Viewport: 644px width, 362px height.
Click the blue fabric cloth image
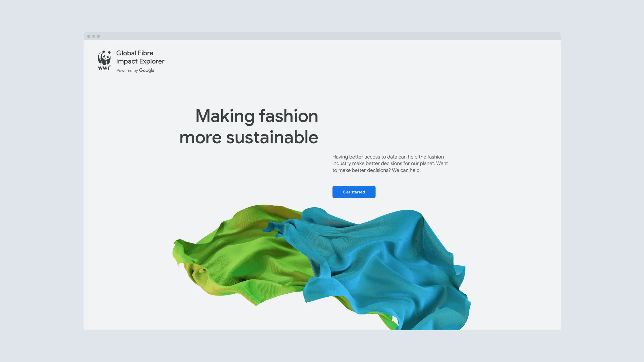click(384, 265)
